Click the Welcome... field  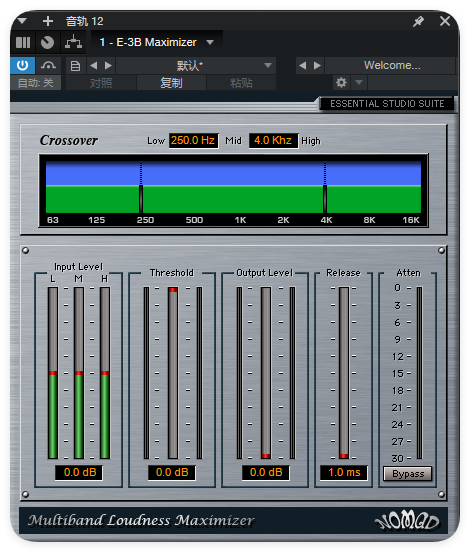tap(391, 65)
